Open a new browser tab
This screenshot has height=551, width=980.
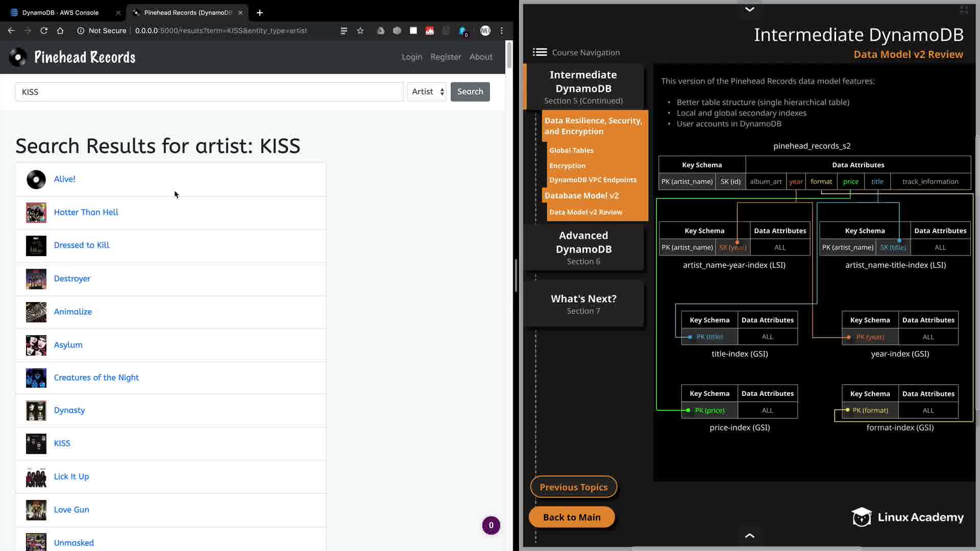pos(260,12)
